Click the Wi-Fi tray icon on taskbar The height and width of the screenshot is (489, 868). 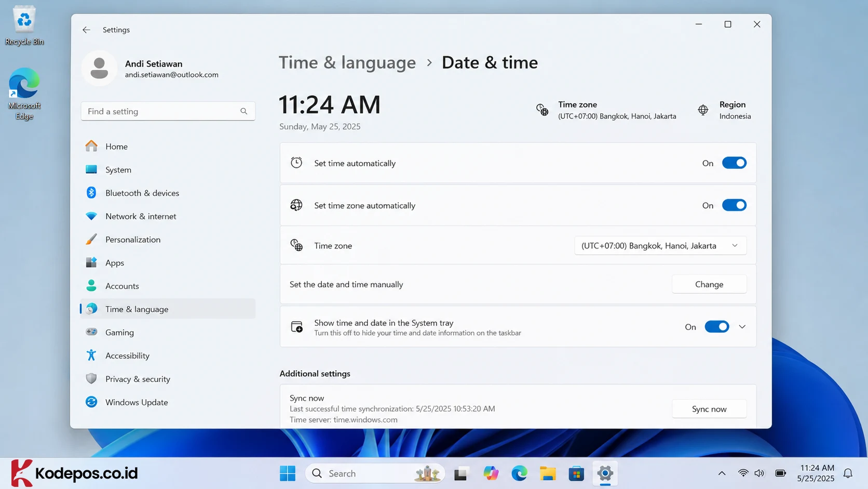pos(743,473)
